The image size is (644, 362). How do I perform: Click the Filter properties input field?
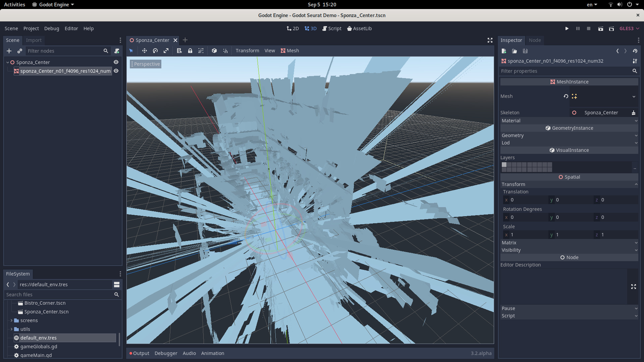pos(569,71)
